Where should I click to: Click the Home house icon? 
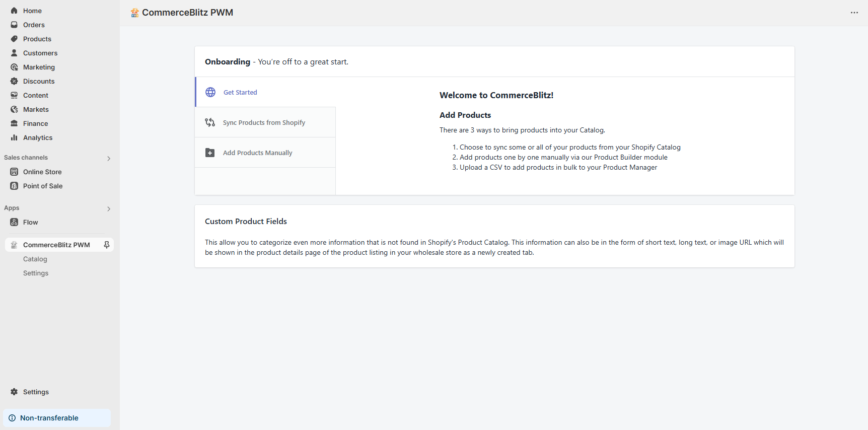coord(14,11)
